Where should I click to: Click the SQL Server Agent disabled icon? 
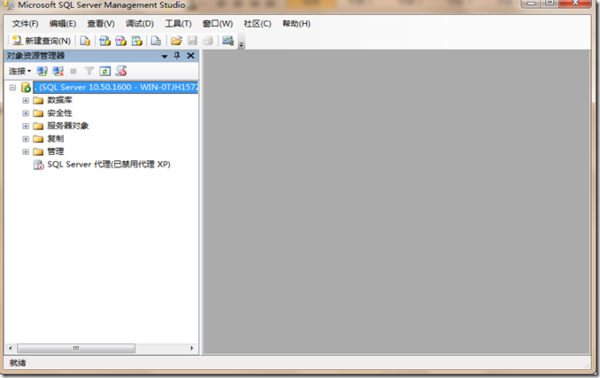pyautogui.click(x=39, y=165)
